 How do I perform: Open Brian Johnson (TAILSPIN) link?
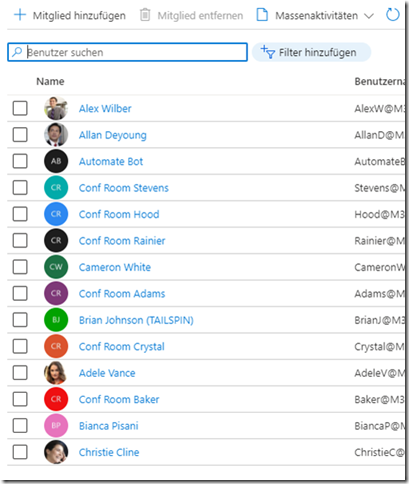coord(136,320)
